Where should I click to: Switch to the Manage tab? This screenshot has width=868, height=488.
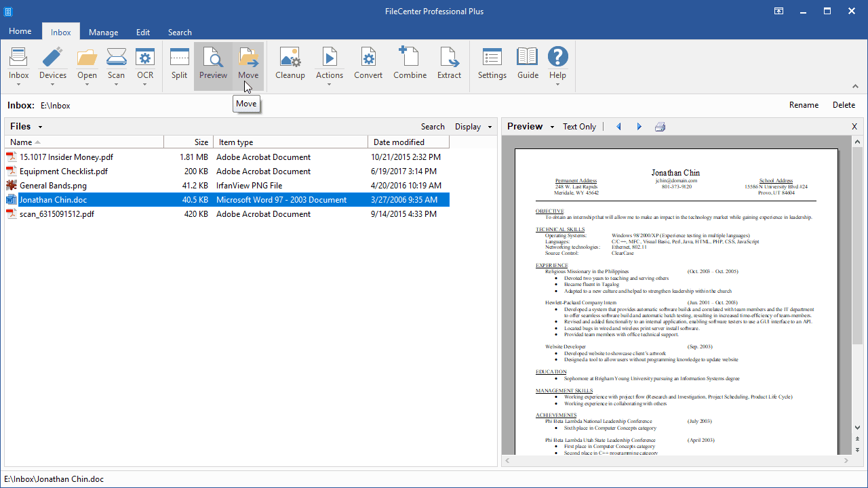point(104,32)
